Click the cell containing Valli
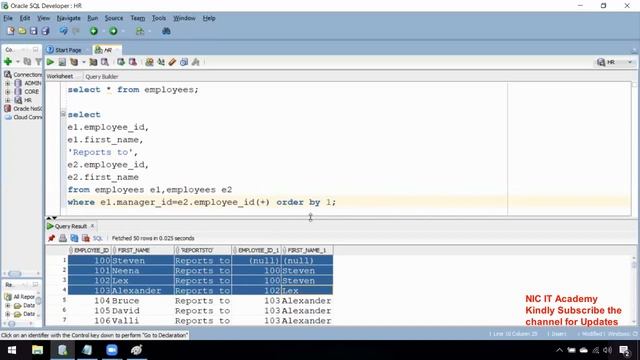The image size is (640, 360). [x=142, y=321]
